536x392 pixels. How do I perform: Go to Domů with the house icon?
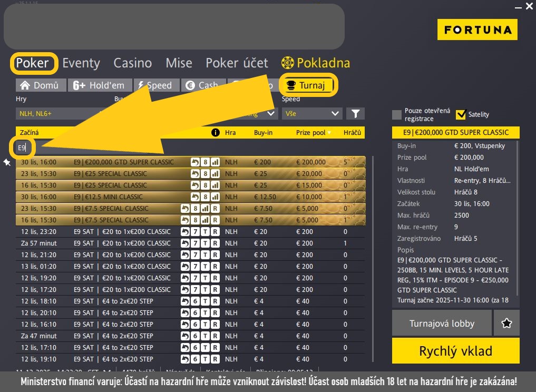(x=25, y=85)
